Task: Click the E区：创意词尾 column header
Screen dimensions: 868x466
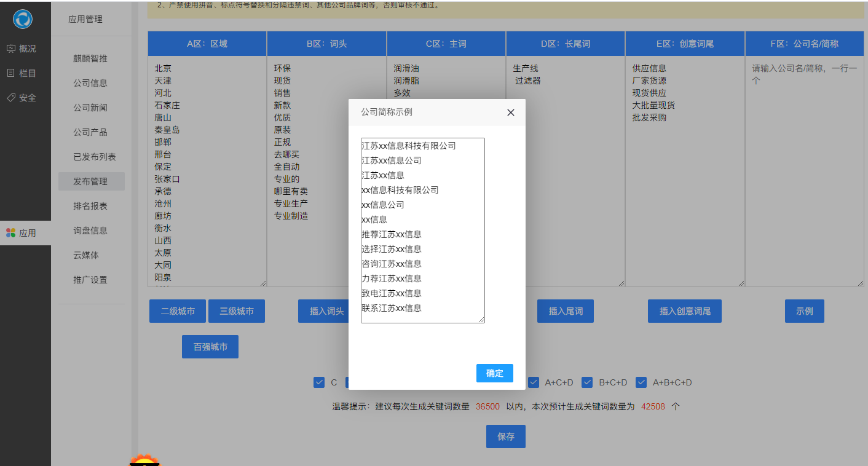Action: click(685, 44)
